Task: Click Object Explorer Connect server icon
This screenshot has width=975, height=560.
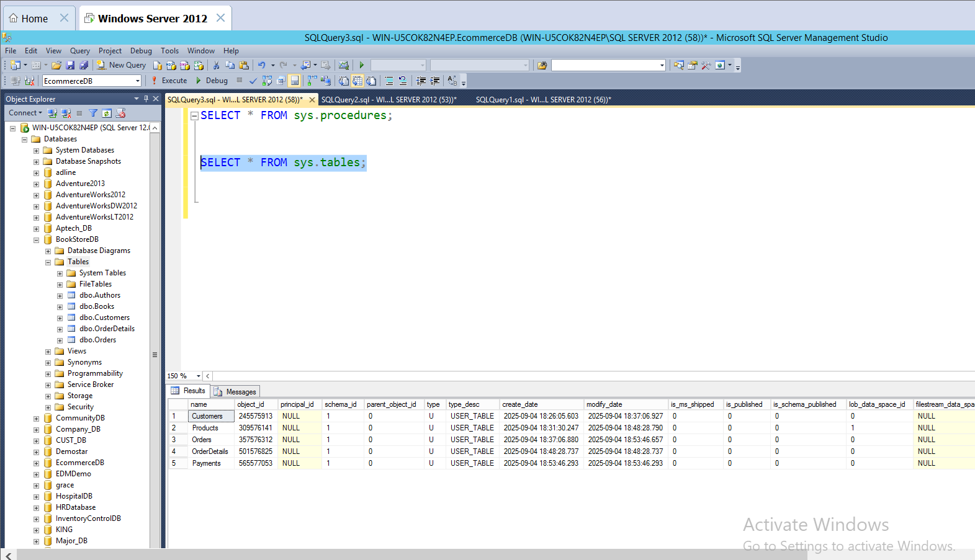Action: point(52,113)
